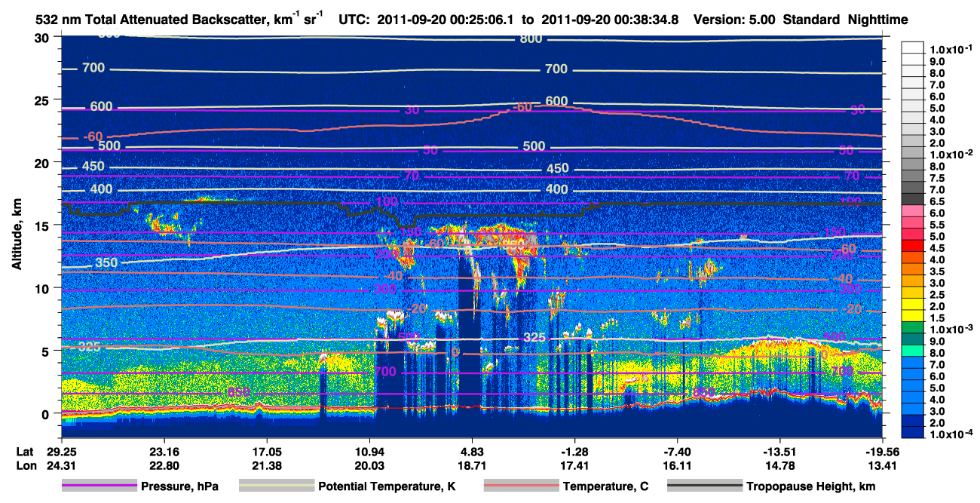Click the colorbar label '6.5'
Screen dimensions: 980x503
[x=936, y=202]
